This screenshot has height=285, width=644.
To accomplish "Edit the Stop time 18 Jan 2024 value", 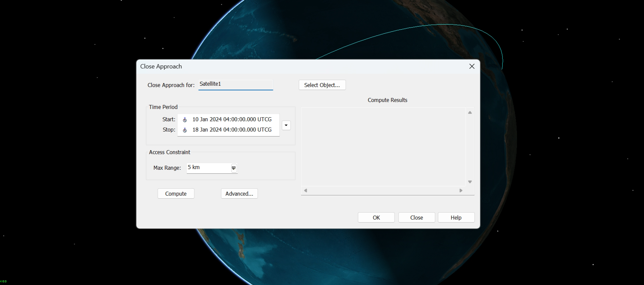I will [x=232, y=130].
